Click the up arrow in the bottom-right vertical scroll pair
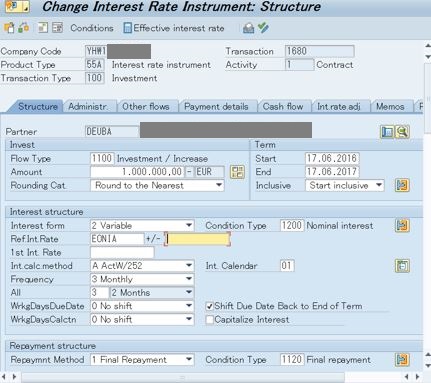Screen dimensions: 431x383 pyautogui.click(x=428, y=354)
